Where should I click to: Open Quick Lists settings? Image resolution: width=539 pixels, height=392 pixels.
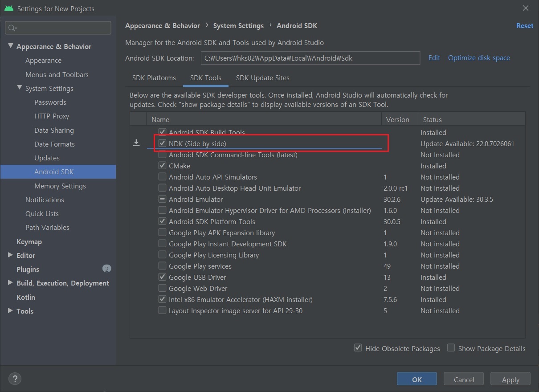click(42, 213)
